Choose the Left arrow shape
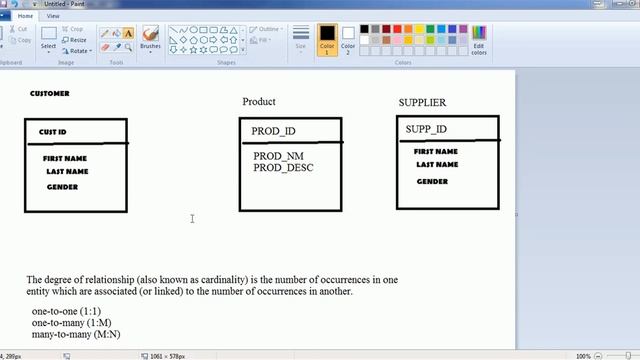Image resolution: width=640 pixels, height=360 pixels. (224, 40)
